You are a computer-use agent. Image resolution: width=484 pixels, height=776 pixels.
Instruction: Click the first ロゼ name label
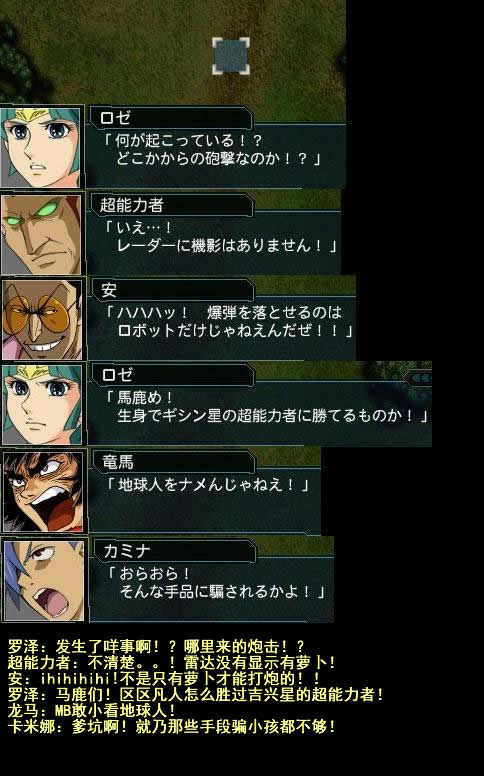115,118
